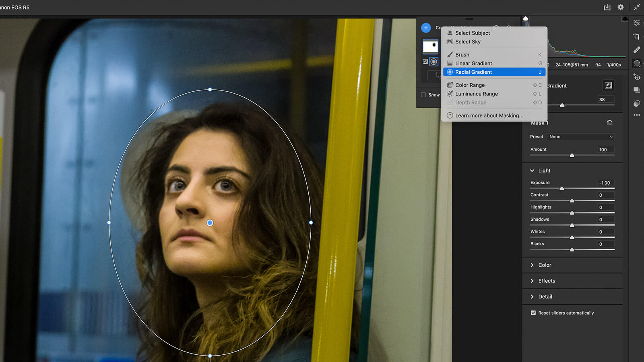Open preferences with the gear icon
Screen dimensions: 644x362
click(621, 7)
